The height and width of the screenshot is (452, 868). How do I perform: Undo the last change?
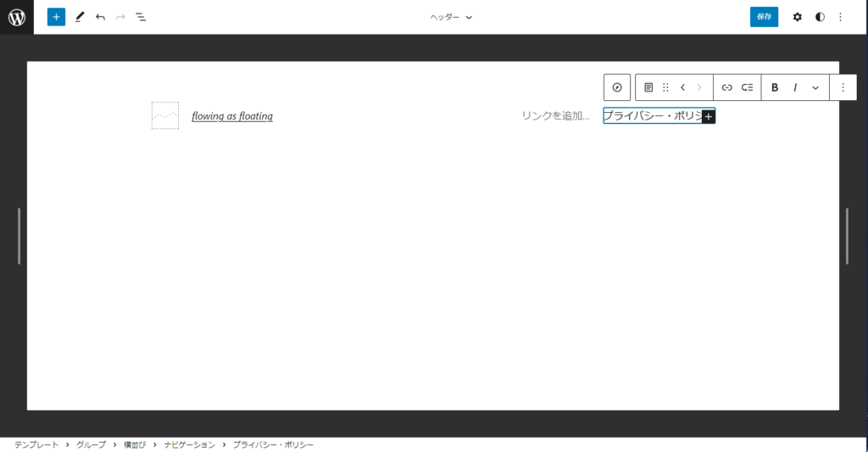[100, 17]
